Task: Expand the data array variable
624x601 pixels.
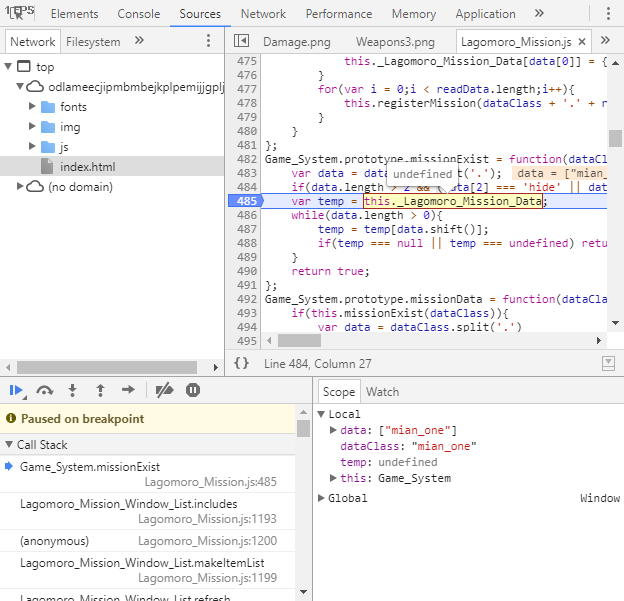Action: pos(333,430)
